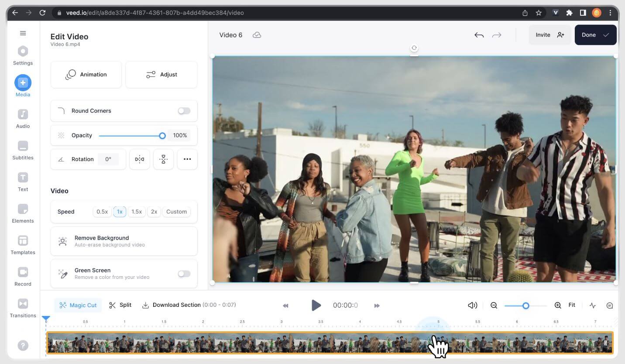This screenshot has height=364, width=625.
Task: Open the Transitions panel
Action: tap(23, 308)
